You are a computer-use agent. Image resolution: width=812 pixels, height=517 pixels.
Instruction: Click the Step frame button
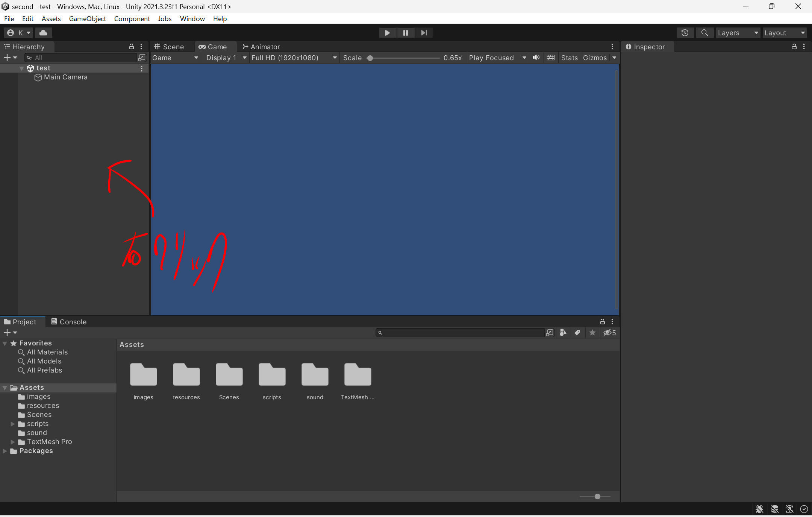(424, 33)
